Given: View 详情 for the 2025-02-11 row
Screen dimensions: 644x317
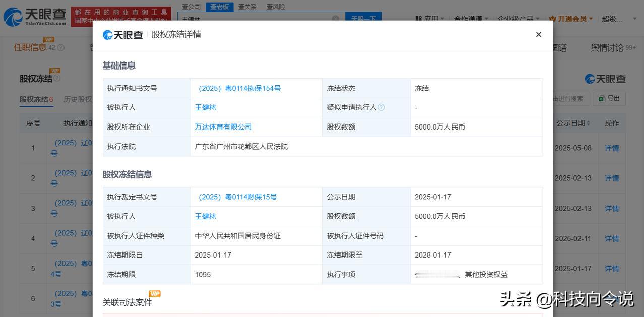Looking at the screenshot, I should (x=612, y=238).
